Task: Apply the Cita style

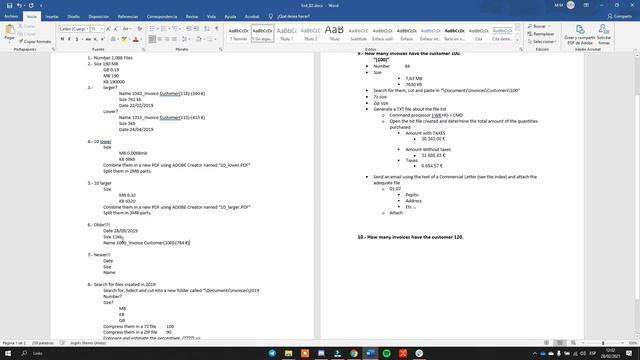Action: (478, 33)
